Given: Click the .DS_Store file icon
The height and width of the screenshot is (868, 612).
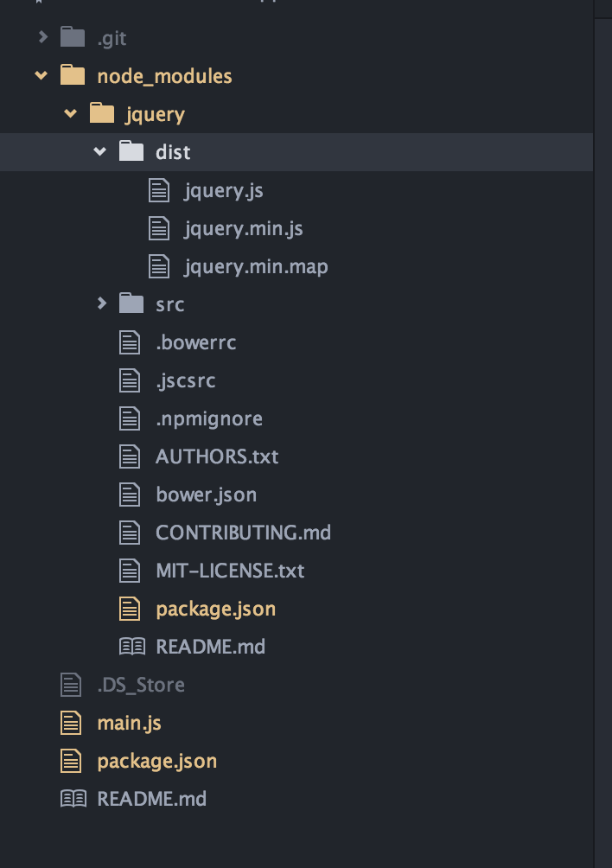Looking at the screenshot, I should pos(71,685).
